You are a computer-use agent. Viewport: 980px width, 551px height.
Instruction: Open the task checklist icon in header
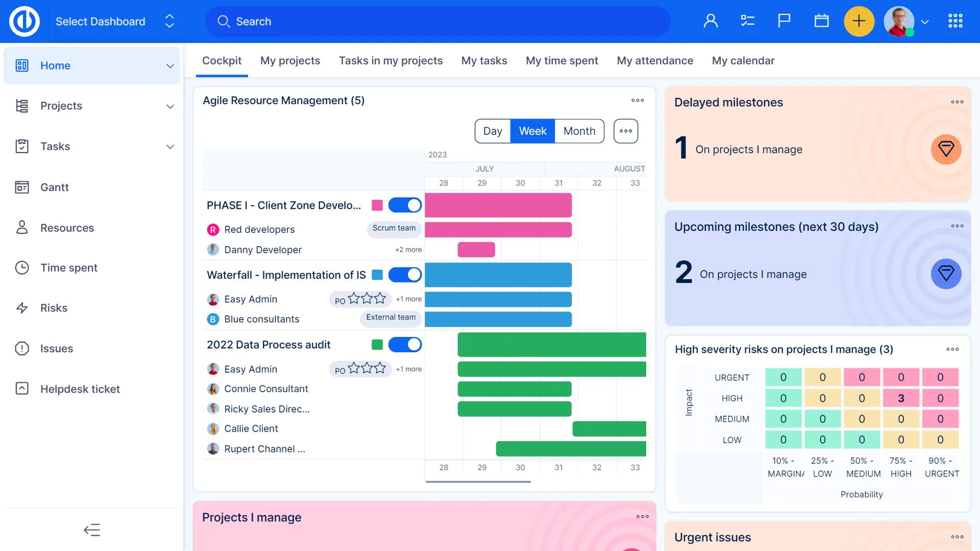[x=747, y=21]
